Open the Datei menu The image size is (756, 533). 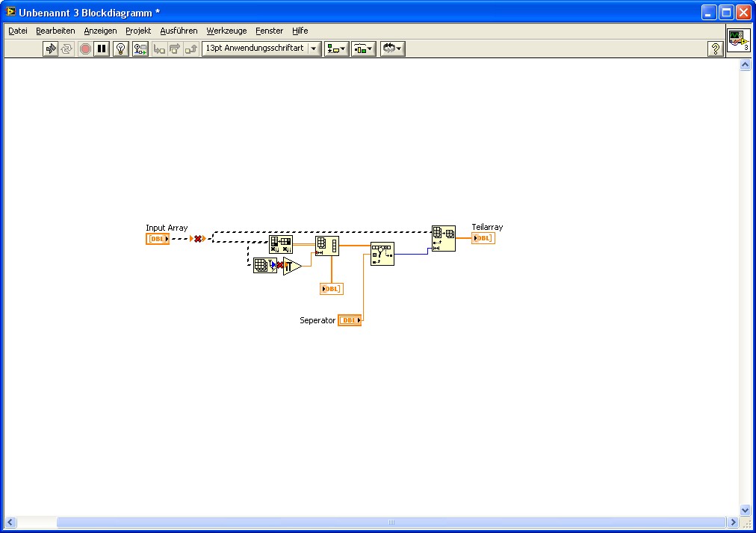coord(18,31)
